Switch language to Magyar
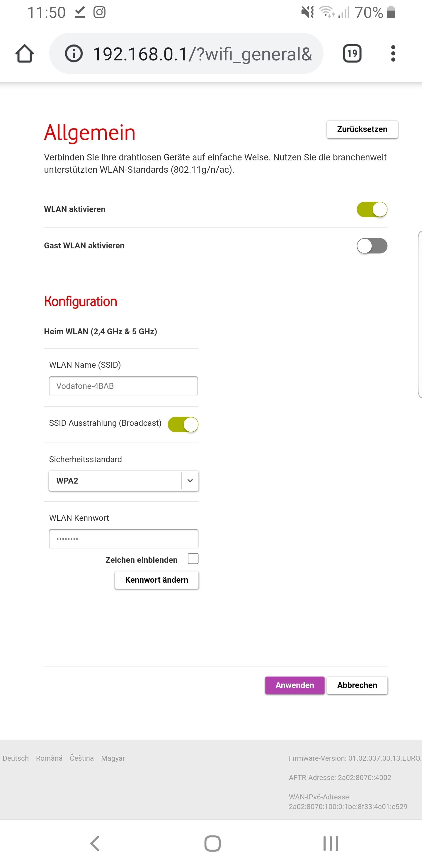Image resolution: width=422 pixels, height=868 pixels. (x=113, y=758)
